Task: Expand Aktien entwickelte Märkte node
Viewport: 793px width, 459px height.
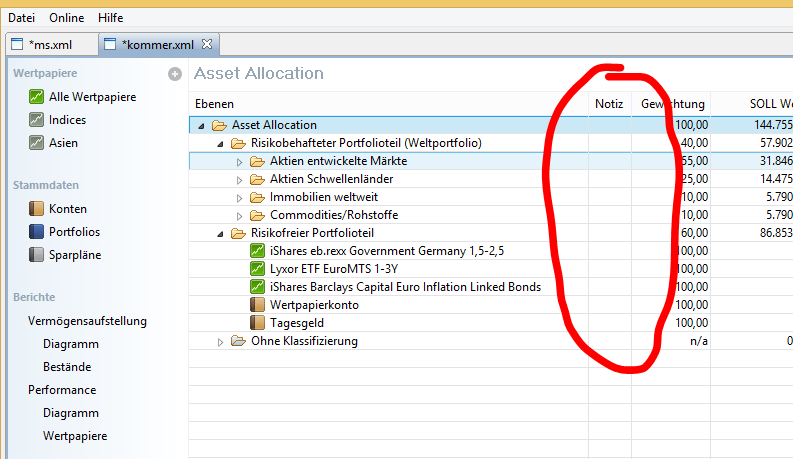Action: [x=239, y=161]
